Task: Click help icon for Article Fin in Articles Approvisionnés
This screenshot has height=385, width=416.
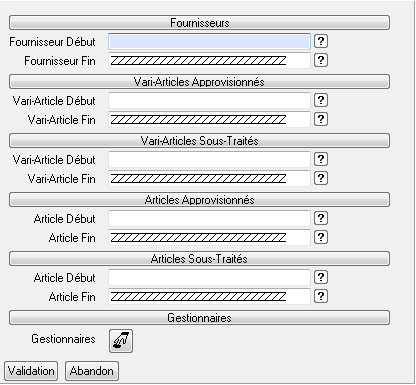Action: 321,237
